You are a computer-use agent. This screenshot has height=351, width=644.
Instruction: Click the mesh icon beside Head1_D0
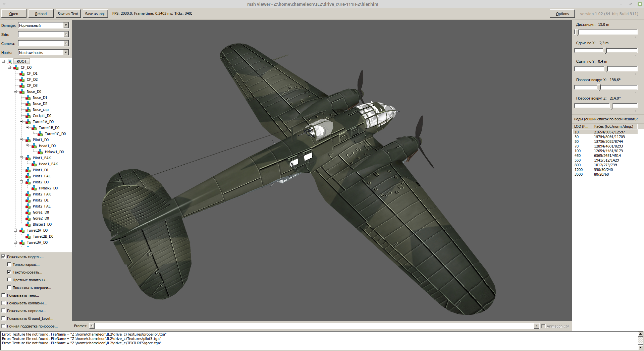pos(34,146)
